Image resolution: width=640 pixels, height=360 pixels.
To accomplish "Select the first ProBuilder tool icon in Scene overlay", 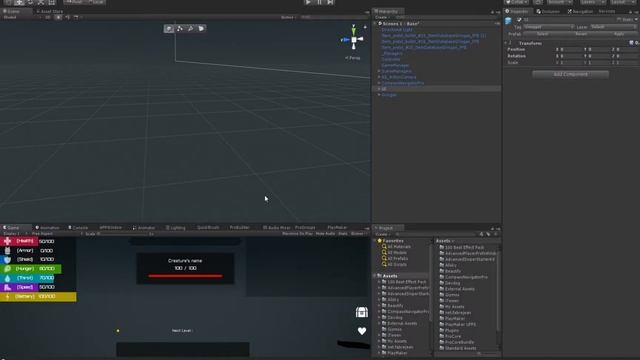I will pos(169,29).
